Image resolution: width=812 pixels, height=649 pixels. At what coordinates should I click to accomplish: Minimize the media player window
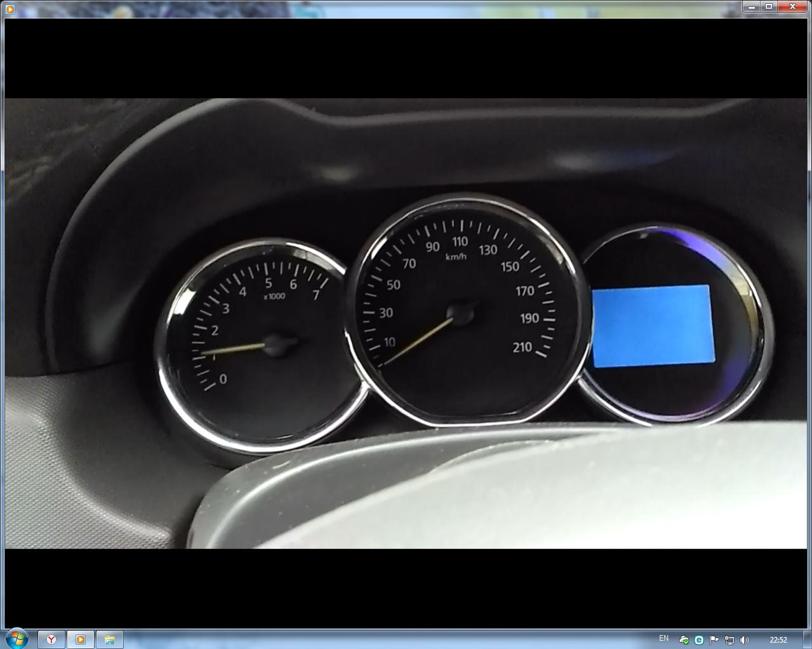(x=752, y=6)
